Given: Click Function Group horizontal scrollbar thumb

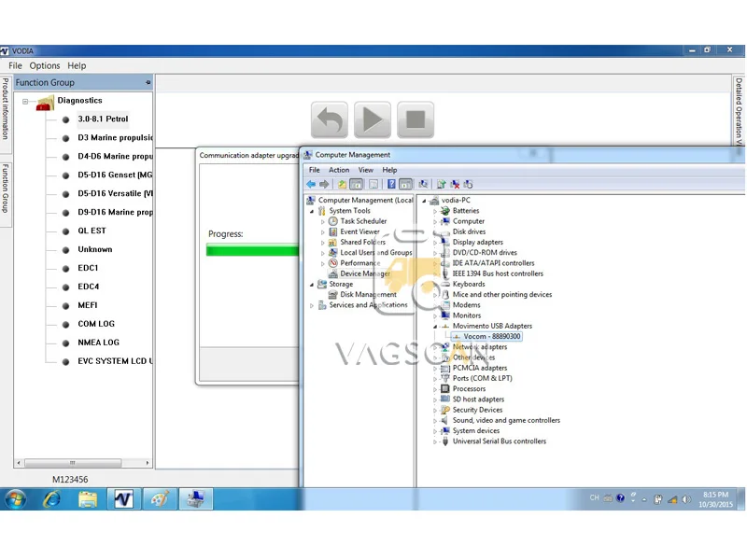Looking at the screenshot, I should click(73, 462).
